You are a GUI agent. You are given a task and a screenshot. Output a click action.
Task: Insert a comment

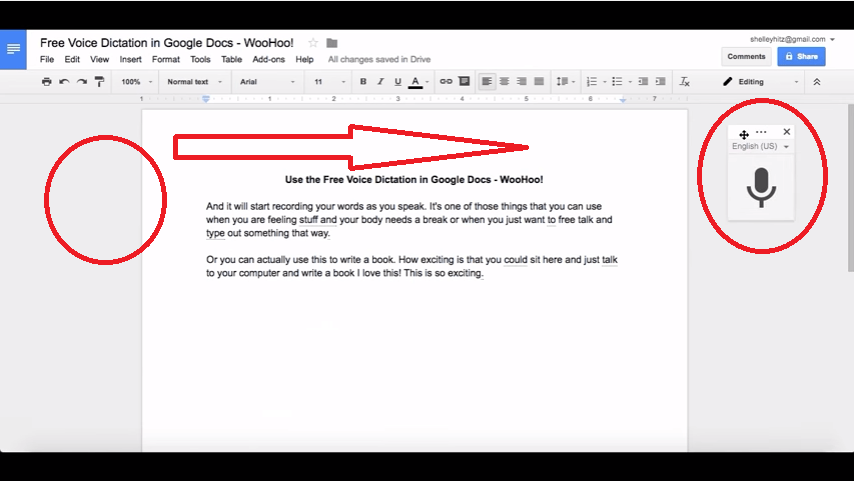pos(464,82)
